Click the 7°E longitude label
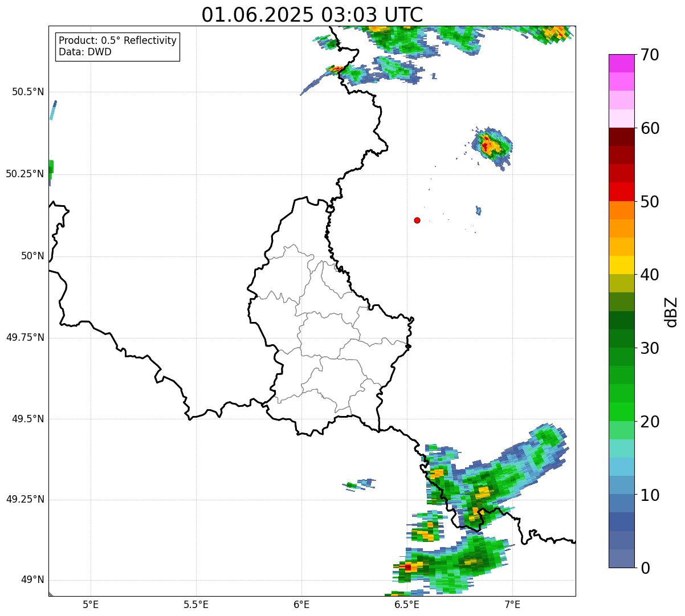This screenshot has height=616, width=685. tap(512, 604)
